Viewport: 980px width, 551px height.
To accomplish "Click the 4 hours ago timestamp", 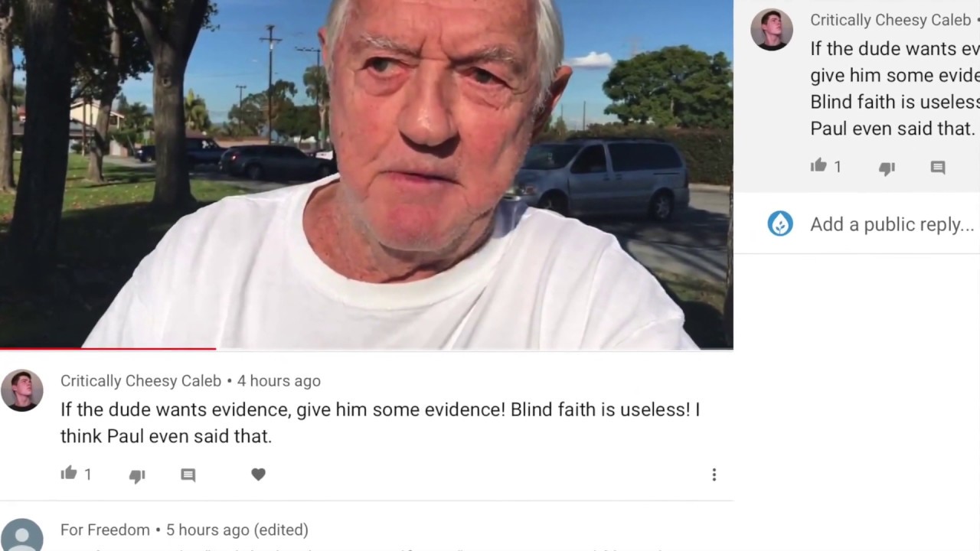I will [279, 380].
